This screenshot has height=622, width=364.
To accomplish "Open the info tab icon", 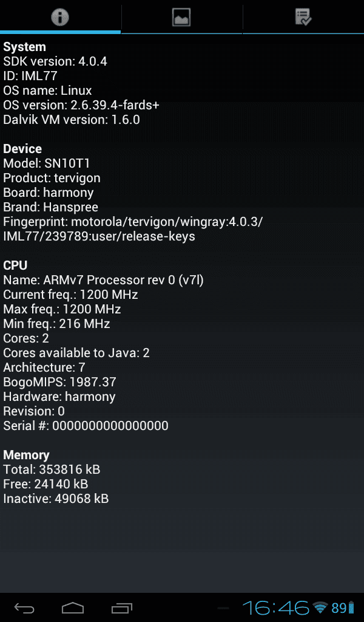I will [x=60, y=17].
